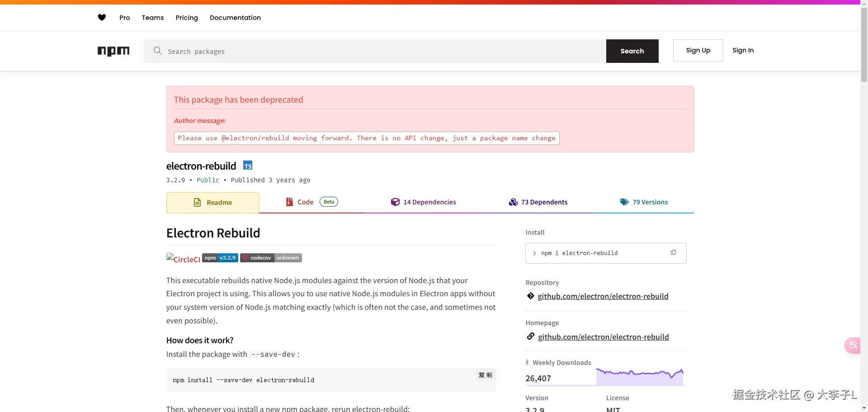Viewport: 868px width, 412px height.
Task: Open the Repository github.com/electron/electron-rebuild link
Action: [603, 296]
